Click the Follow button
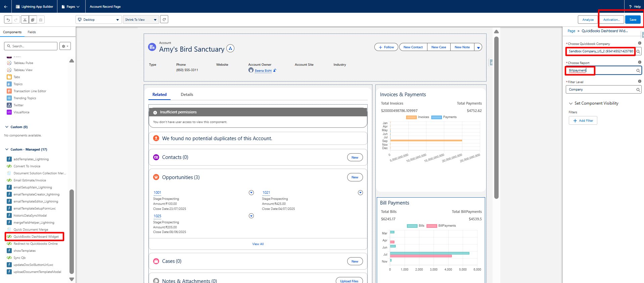Image resolution: width=644 pixels, height=283 pixels. pyautogui.click(x=386, y=47)
